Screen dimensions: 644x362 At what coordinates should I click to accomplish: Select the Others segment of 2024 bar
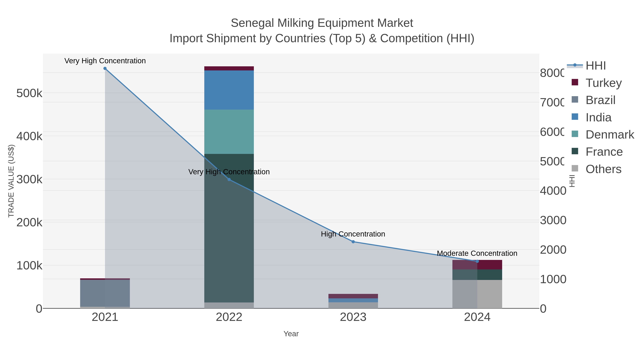[x=477, y=294]
